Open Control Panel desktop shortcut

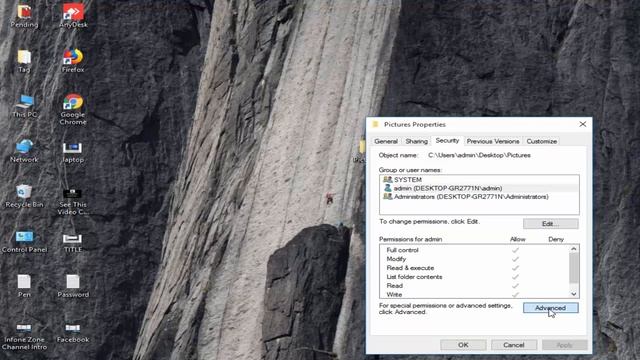pyautogui.click(x=24, y=241)
